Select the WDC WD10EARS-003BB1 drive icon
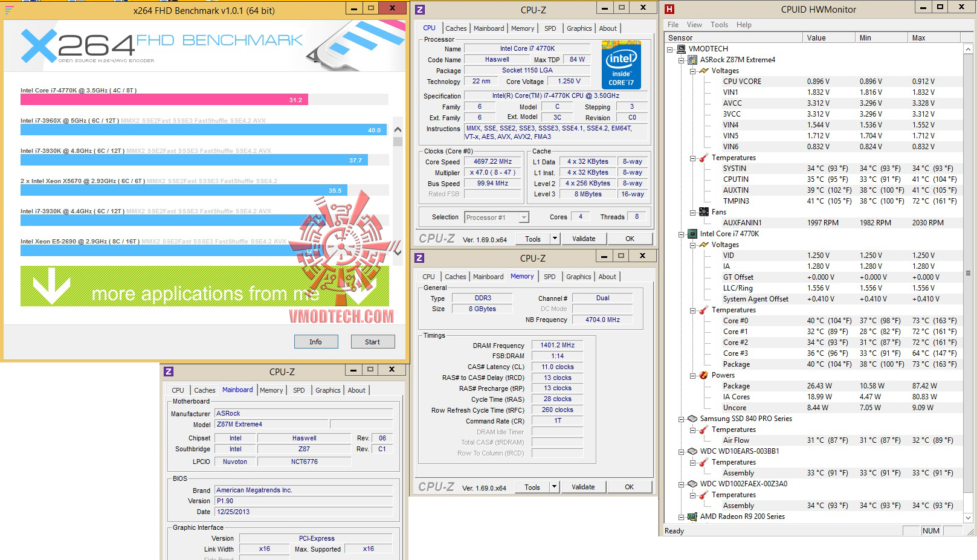This screenshot has width=977, height=560. click(692, 451)
